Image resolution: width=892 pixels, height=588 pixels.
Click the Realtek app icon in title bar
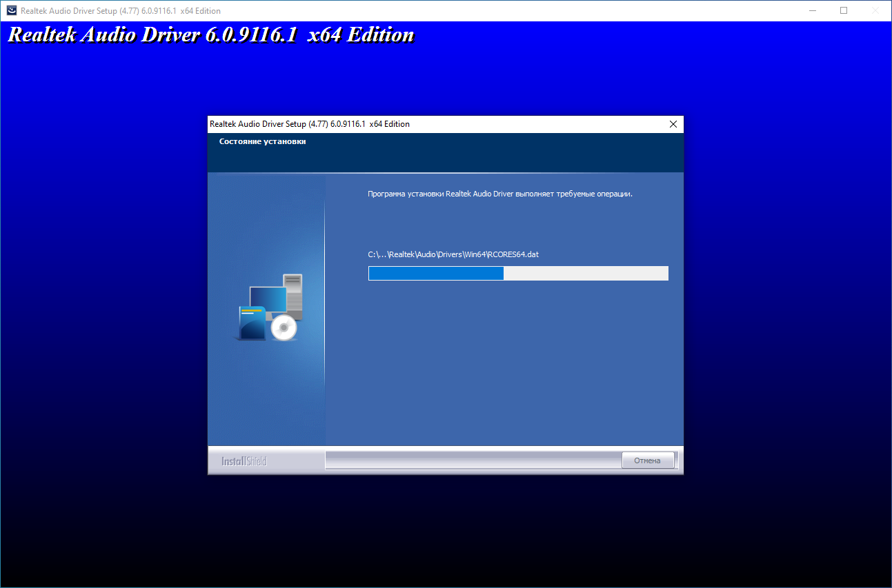[11, 11]
